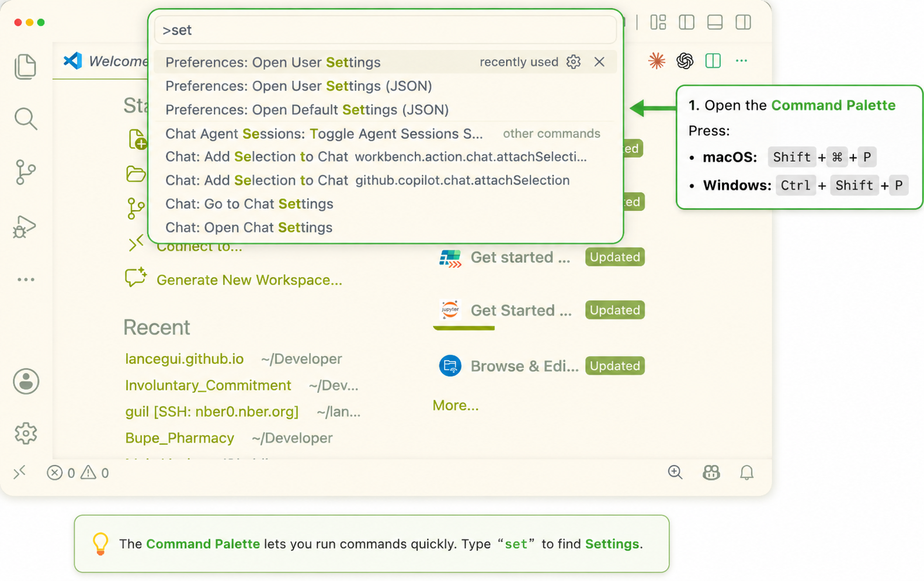Viewport: 924px width, 581px height.
Task: Select Add Selection to Chat github.copilot entry
Action: 385,180
